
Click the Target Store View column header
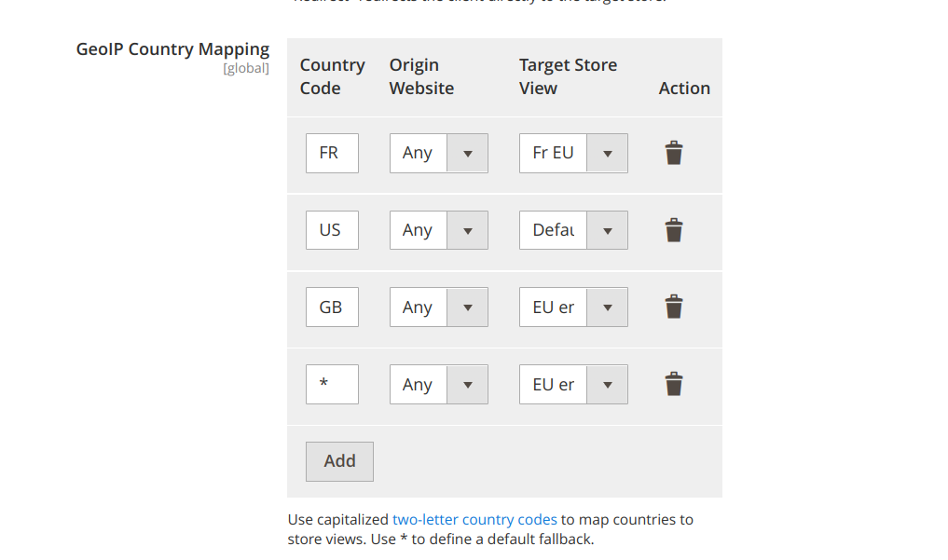point(568,76)
